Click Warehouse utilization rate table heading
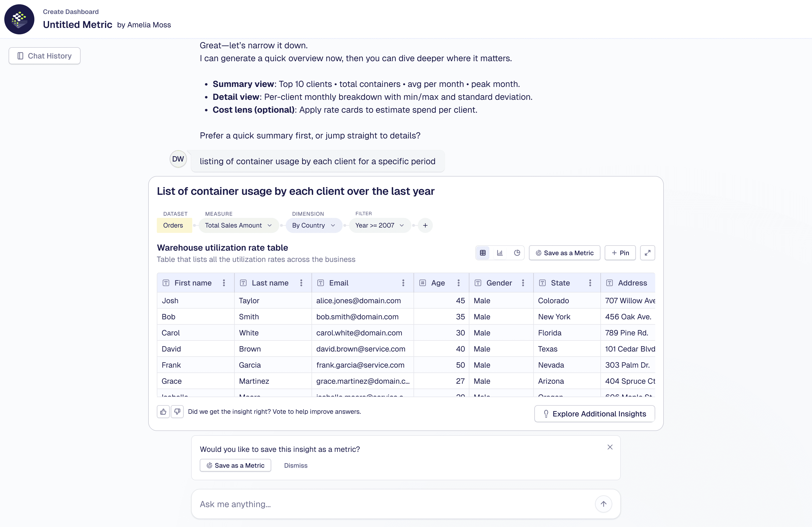 point(222,247)
